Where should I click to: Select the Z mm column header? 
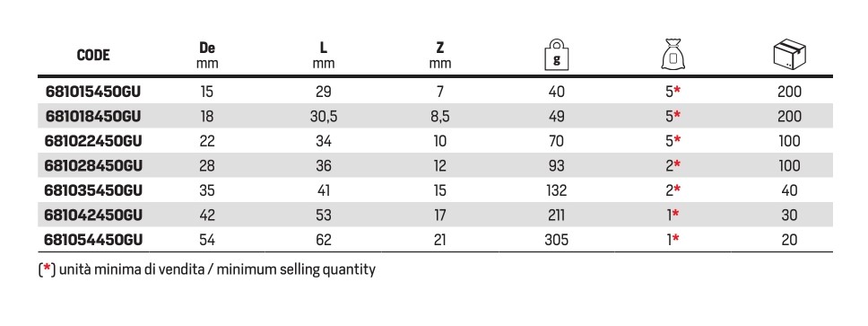coord(440,56)
